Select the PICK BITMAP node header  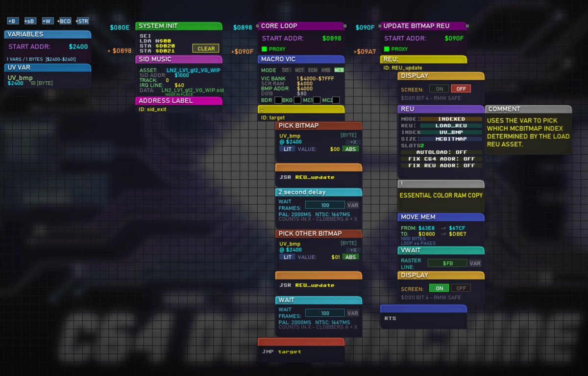(318, 126)
